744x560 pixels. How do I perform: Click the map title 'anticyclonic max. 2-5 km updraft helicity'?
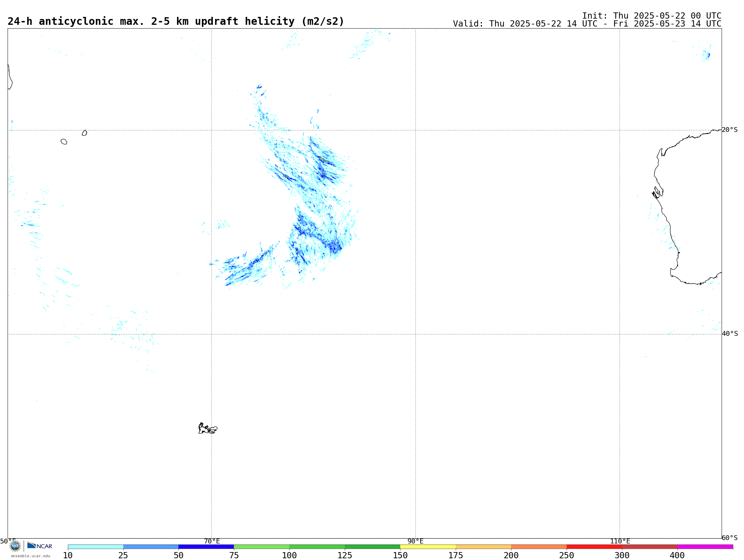[x=176, y=21]
